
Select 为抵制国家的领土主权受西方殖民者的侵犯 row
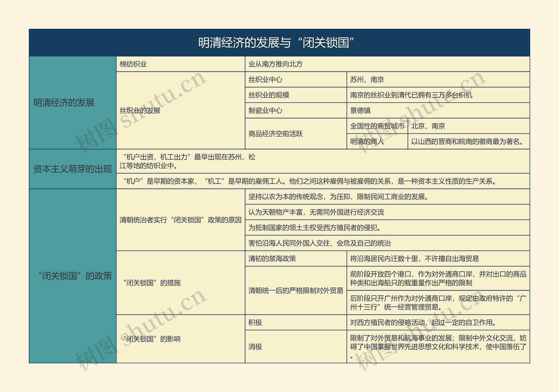pyautogui.click(x=387, y=227)
